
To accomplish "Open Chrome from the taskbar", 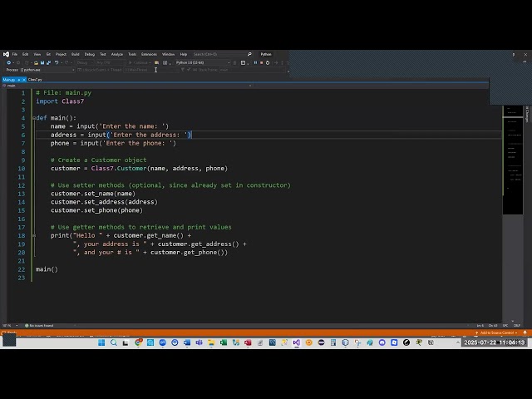I will pos(138,342).
